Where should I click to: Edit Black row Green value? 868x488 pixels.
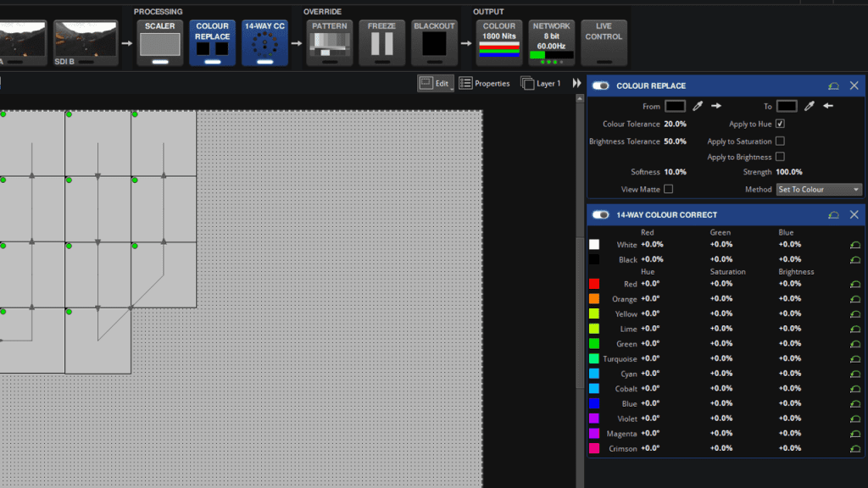click(721, 259)
